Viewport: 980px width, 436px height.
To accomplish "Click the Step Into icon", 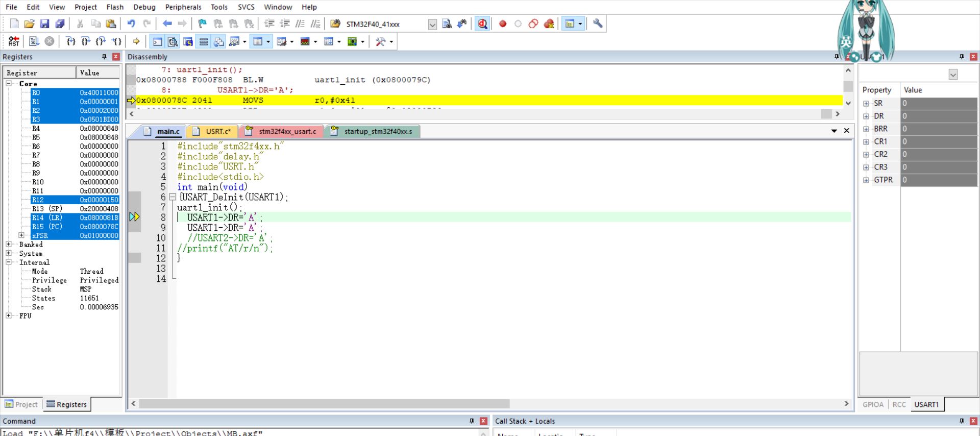I will (70, 41).
